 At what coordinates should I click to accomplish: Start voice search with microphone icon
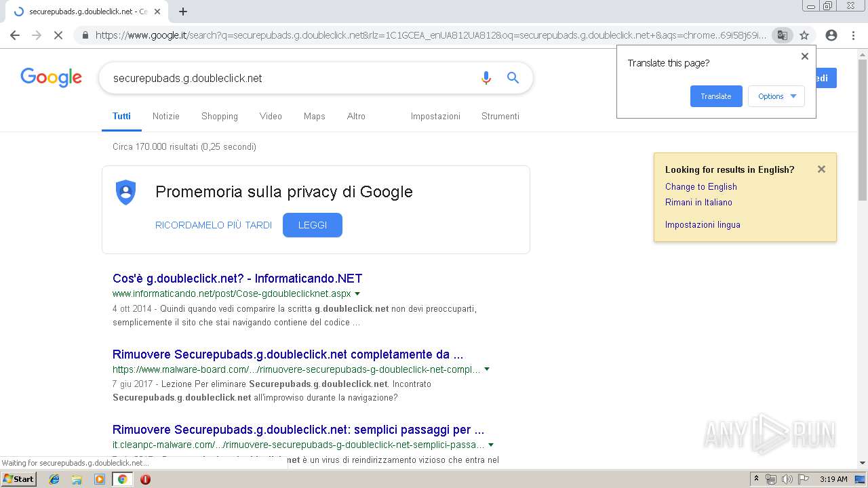[x=486, y=78]
